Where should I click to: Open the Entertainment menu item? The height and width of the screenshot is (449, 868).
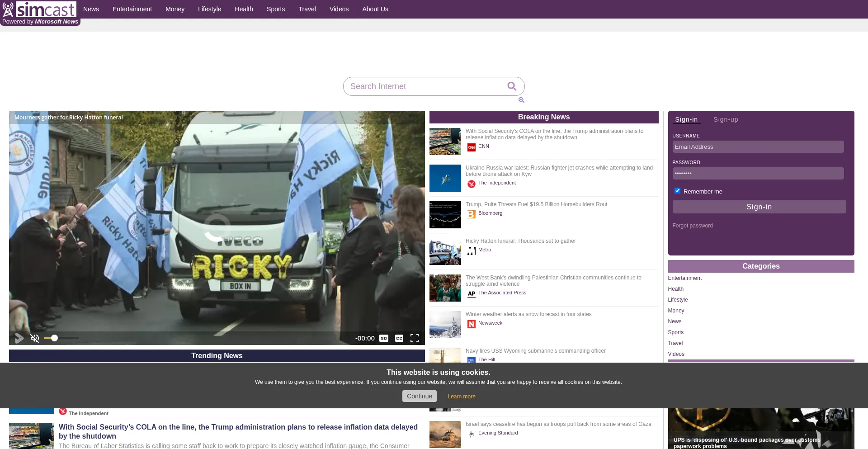pos(132,9)
